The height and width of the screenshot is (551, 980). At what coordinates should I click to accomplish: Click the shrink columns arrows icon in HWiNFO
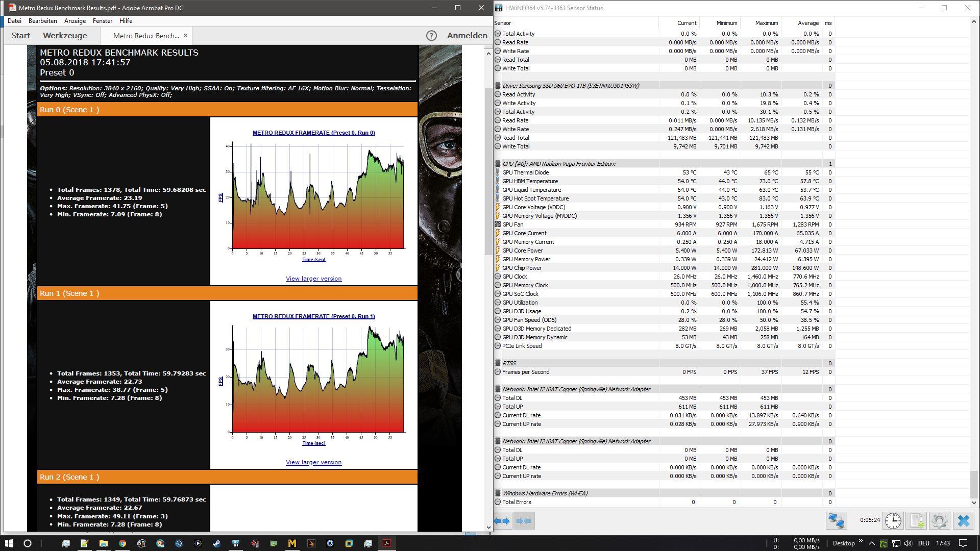click(x=524, y=521)
